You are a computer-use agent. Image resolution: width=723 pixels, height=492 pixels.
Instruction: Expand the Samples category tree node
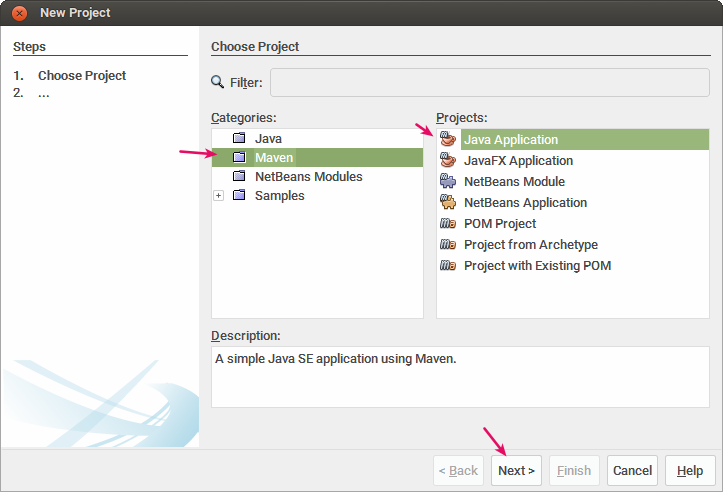point(219,196)
